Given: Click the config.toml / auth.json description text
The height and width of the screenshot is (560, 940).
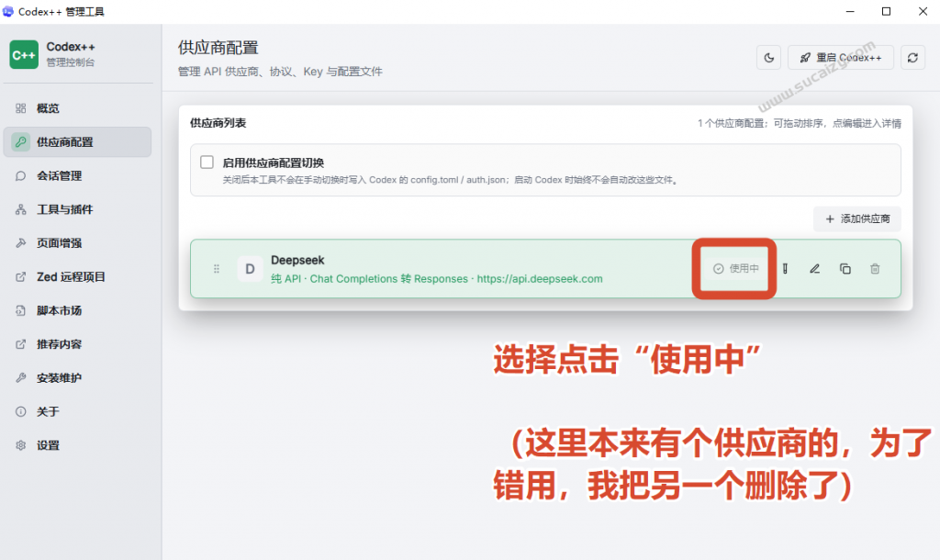Looking at the screenshot, I should tap(451, 180).
